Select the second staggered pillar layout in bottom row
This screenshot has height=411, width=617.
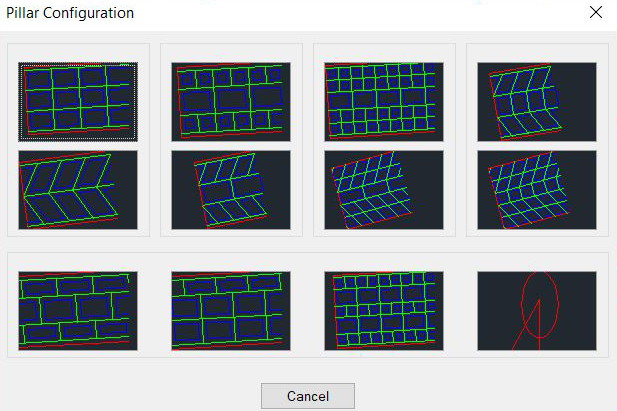click(x=231, y=310)
